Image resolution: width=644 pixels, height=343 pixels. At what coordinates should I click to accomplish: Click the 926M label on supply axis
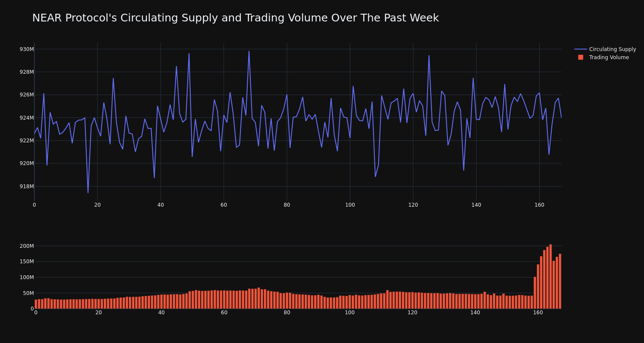pos(27,95)
